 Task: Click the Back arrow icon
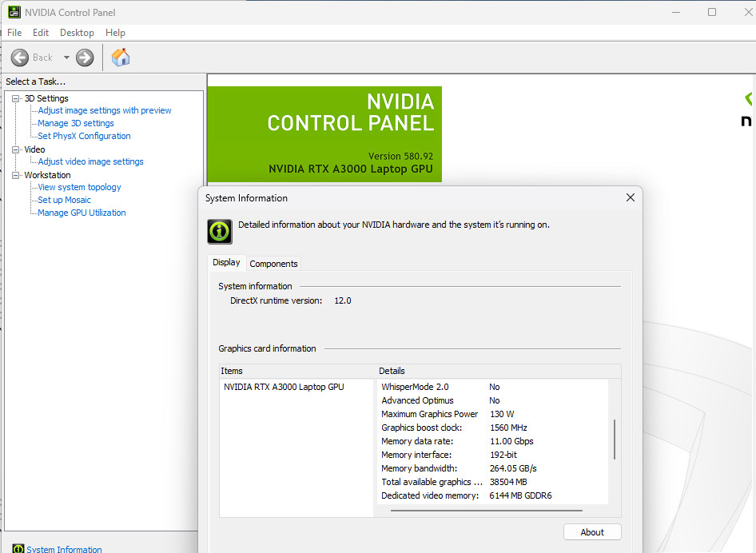(x=20, y=58)
